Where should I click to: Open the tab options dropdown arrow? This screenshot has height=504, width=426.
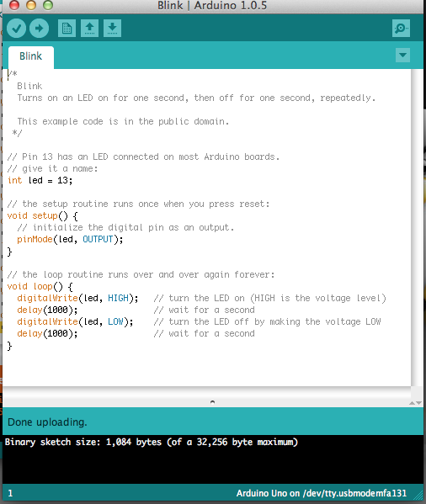coord(402,56)
